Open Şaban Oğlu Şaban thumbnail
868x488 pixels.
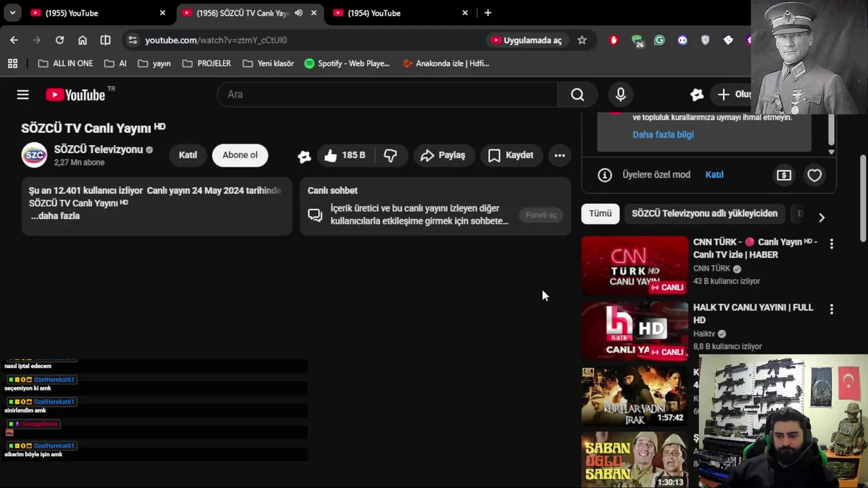point(635,460)
